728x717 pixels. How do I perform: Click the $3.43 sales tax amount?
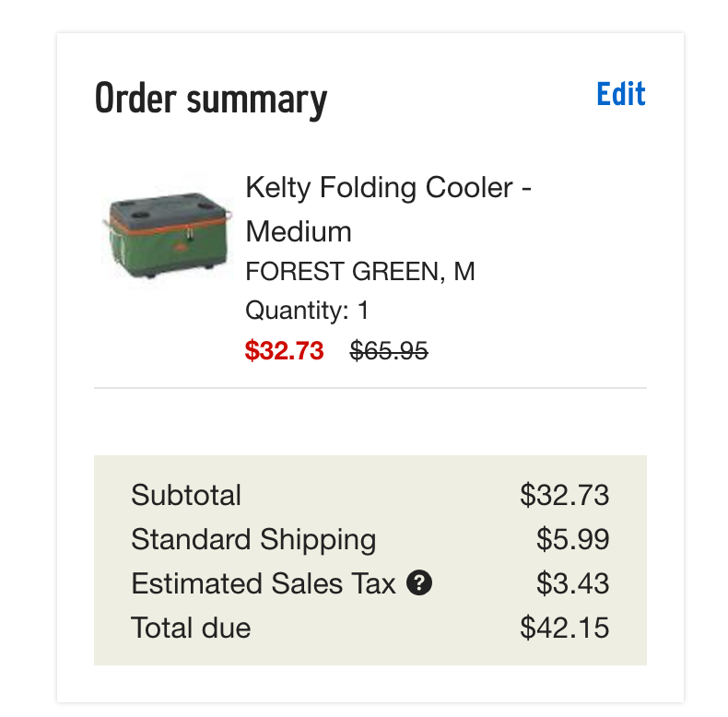(x=572, y=583)
